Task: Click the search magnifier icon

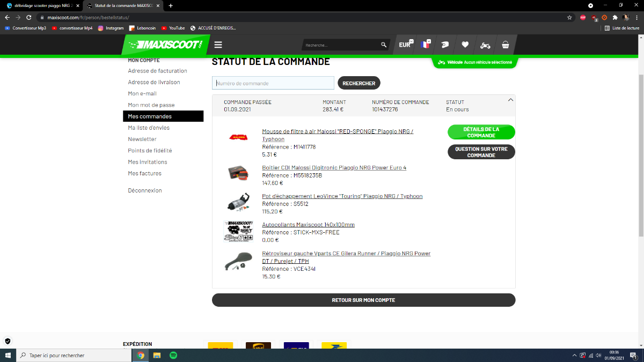Action: coord(383,45)
